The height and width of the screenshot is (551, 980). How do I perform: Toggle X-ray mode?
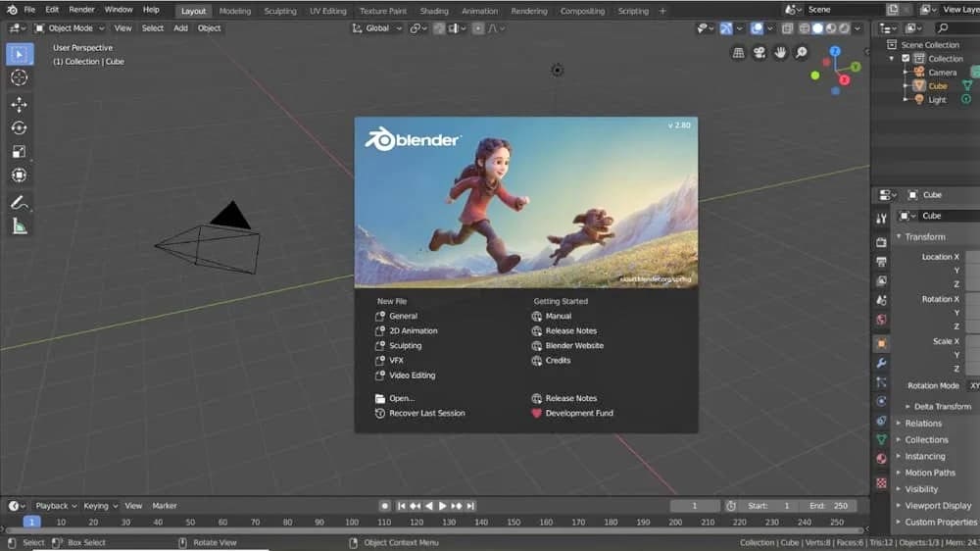click(788, 28)
